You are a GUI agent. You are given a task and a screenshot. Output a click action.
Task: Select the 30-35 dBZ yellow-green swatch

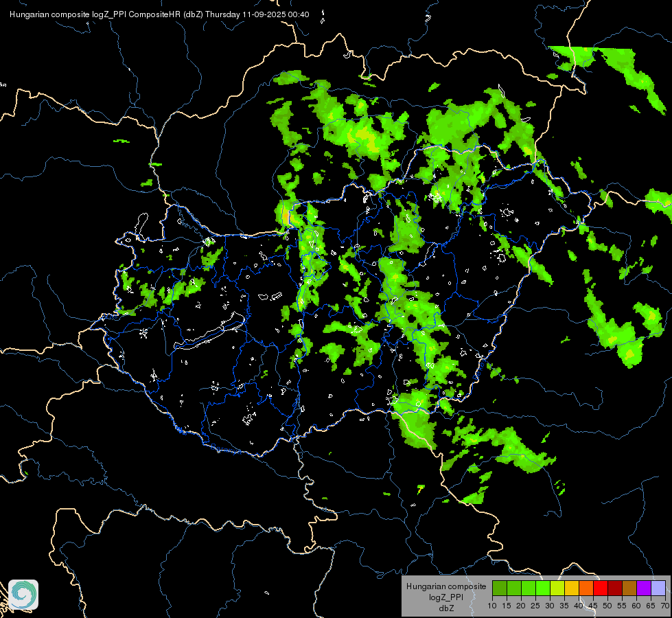557,588
